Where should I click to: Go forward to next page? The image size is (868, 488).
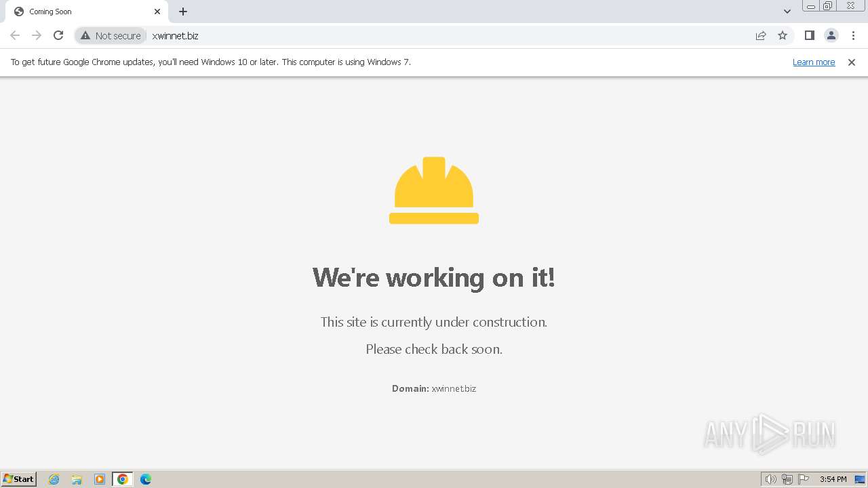37,35
